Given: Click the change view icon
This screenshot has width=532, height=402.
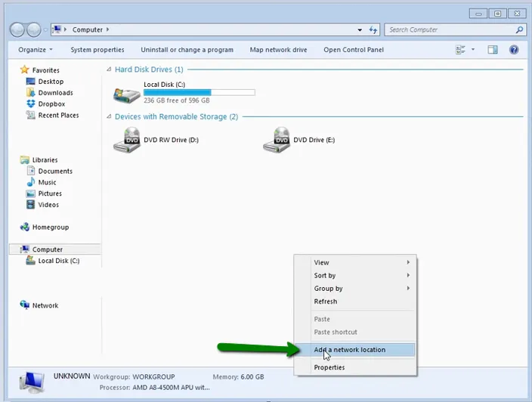Looking at the screenshot, I should (460, 50).
